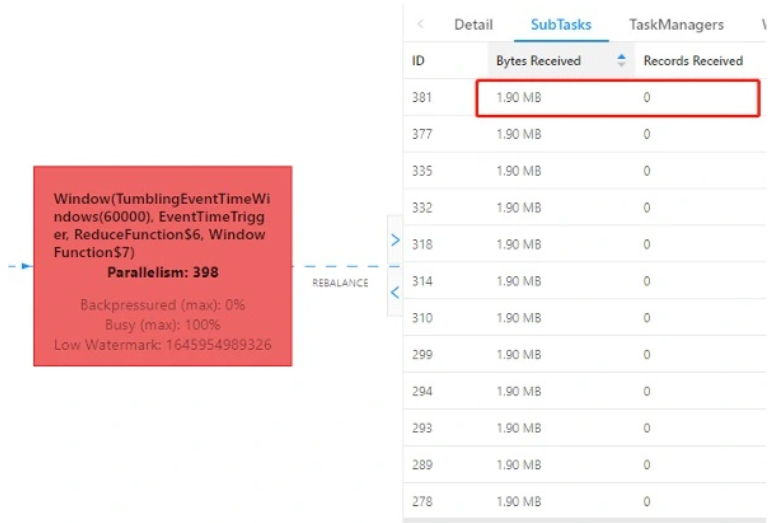This screenshot has width=768, height=523.
Task: Click the REBALANCE edge label
Action: point(340,283)
